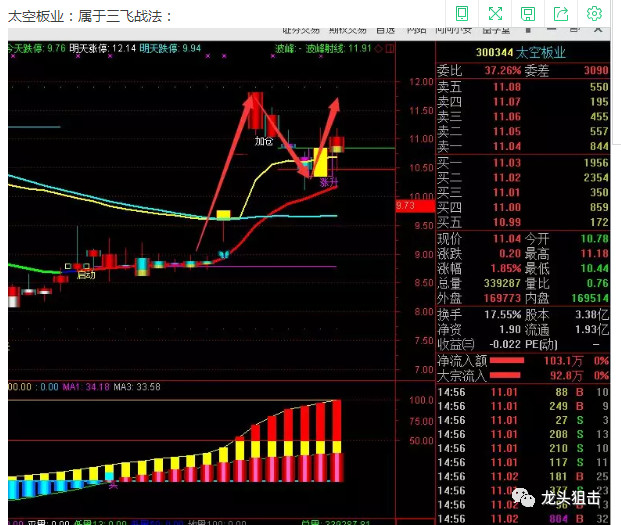Click the 涨升 label near the yellow candle
This screenshot has width=621, height=525.
click(x=329, y=182)
